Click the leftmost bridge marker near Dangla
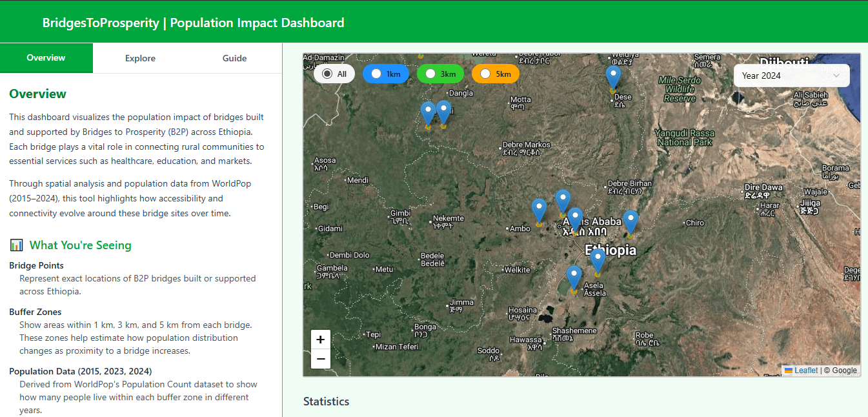This screenshot has height=417, width=868. [428, 114]
